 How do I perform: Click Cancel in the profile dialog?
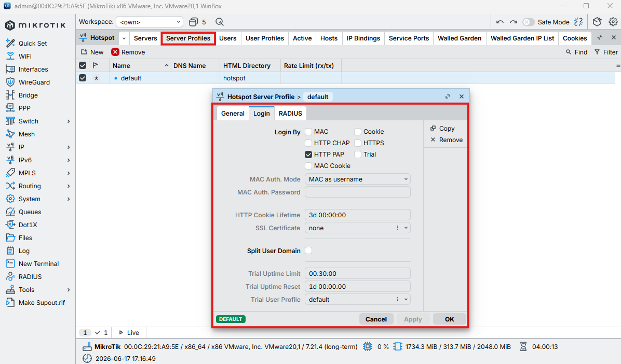click(376, 319)
